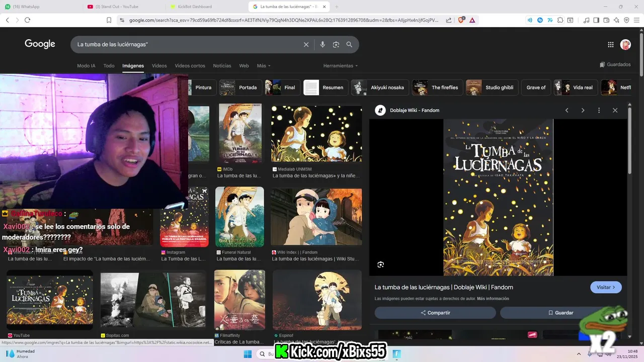Click the Guardar button
Viewport: 644px width, 362px height.
click(560, 313)
